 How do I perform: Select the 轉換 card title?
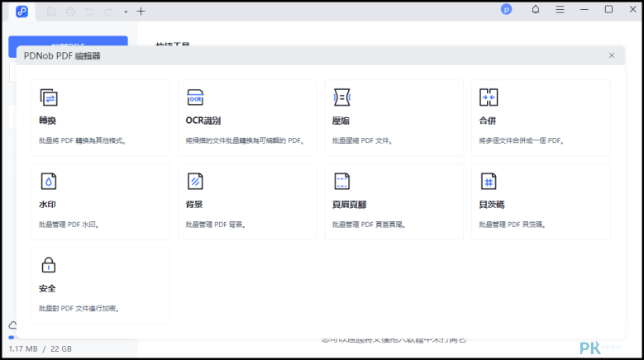click(47, 121)
